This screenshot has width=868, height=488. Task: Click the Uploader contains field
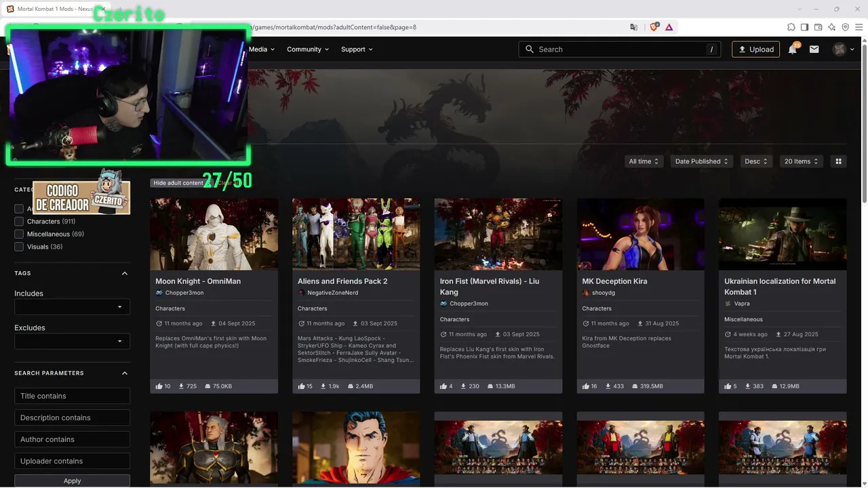coord(72,461)
